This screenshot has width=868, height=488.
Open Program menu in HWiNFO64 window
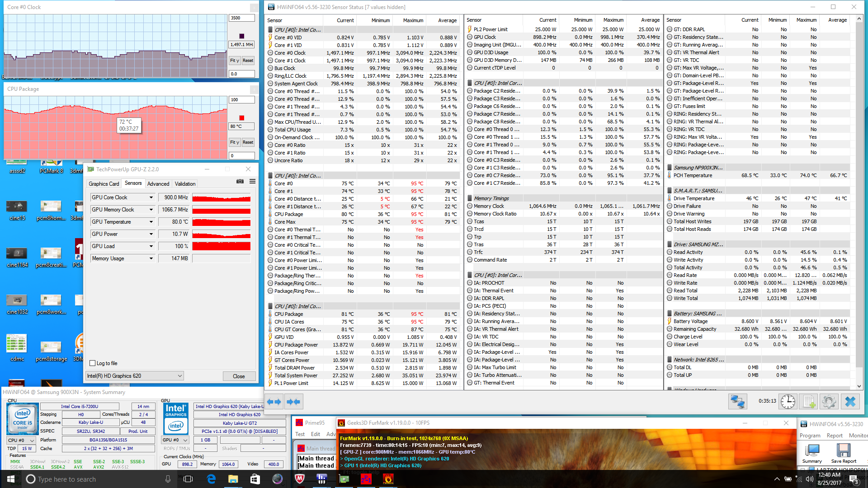coord(810,436)
